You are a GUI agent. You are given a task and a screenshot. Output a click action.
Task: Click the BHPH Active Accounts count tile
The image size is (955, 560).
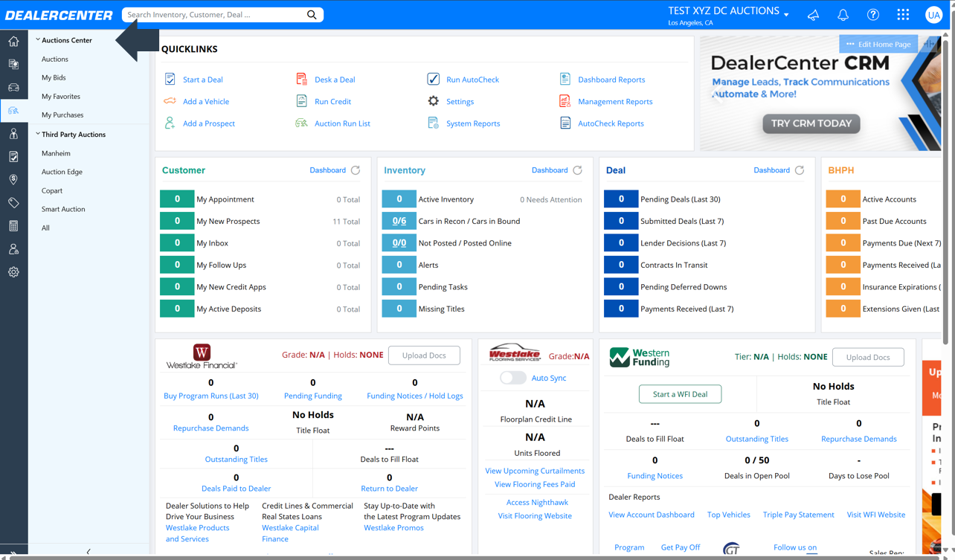843,199
